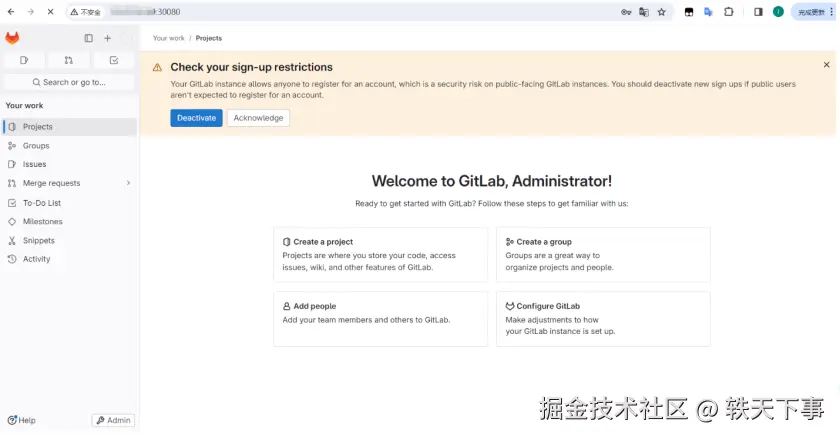Viewport: 840px width, 438px height.
Task: Open Projects in the sidebar
Action: pyautogui.click(x=70, y=127)
